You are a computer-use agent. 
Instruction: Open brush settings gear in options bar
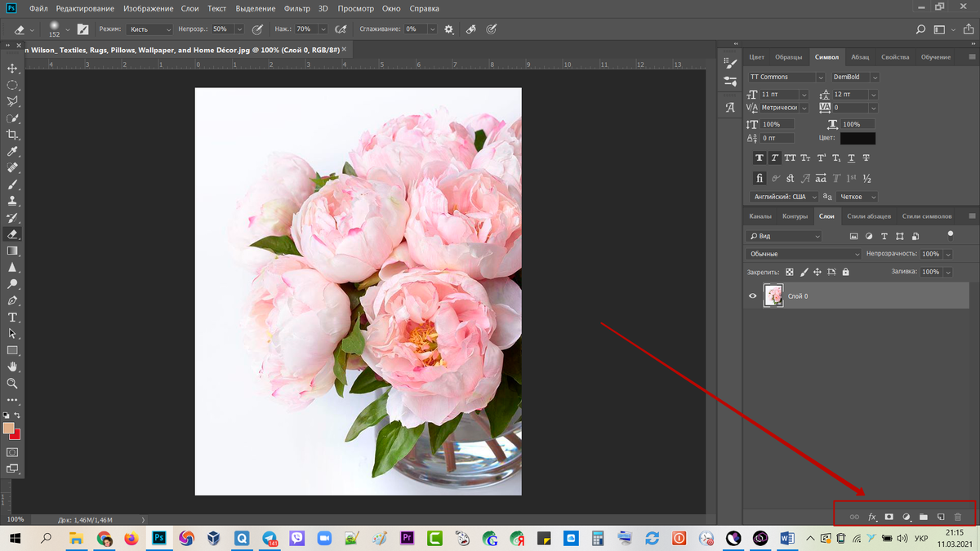tap(448, 29)
